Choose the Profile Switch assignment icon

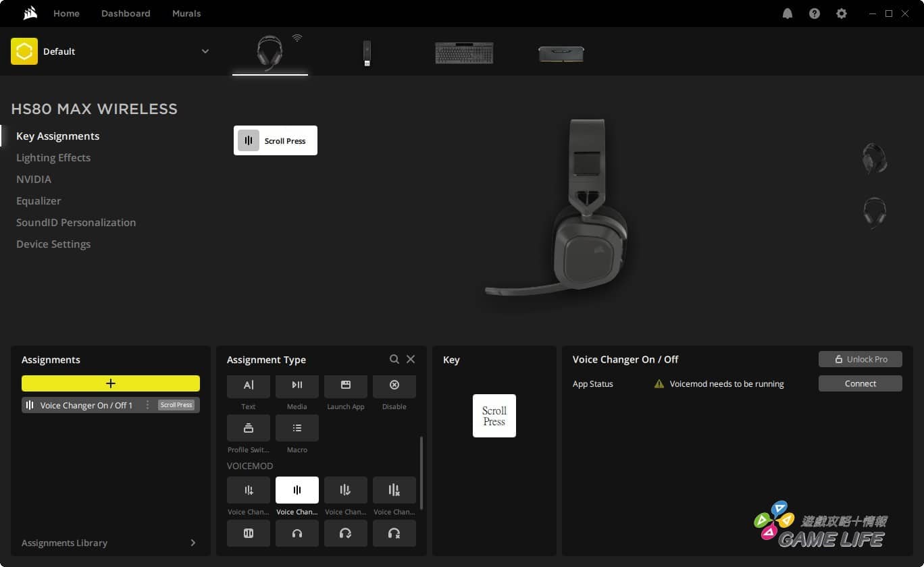tap(249, 428)
